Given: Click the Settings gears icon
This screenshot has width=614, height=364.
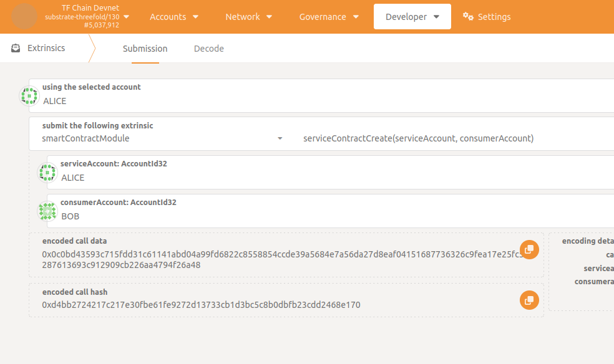Looking at the screenshot, I should click(x=468, y=17).
